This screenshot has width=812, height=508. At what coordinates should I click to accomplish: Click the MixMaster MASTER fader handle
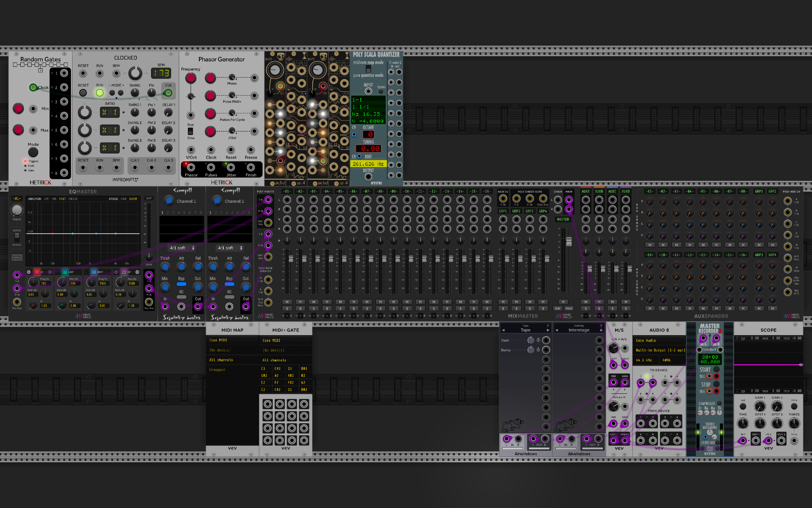click(569, 241)
